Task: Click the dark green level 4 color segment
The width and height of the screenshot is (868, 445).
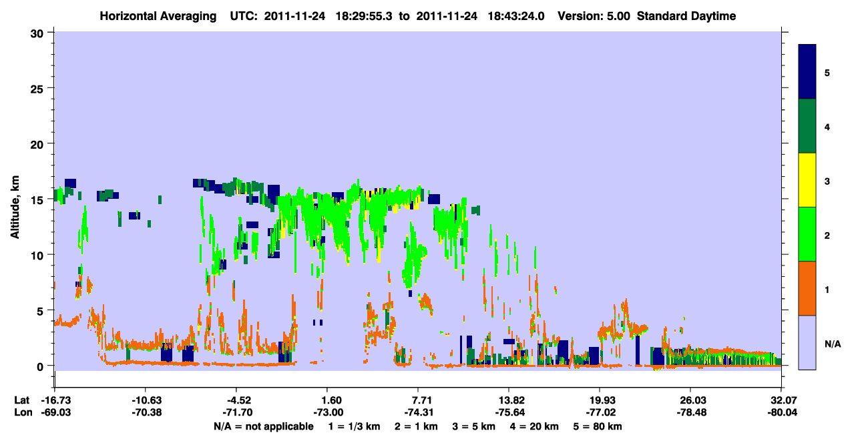Action: pos(807,126)
